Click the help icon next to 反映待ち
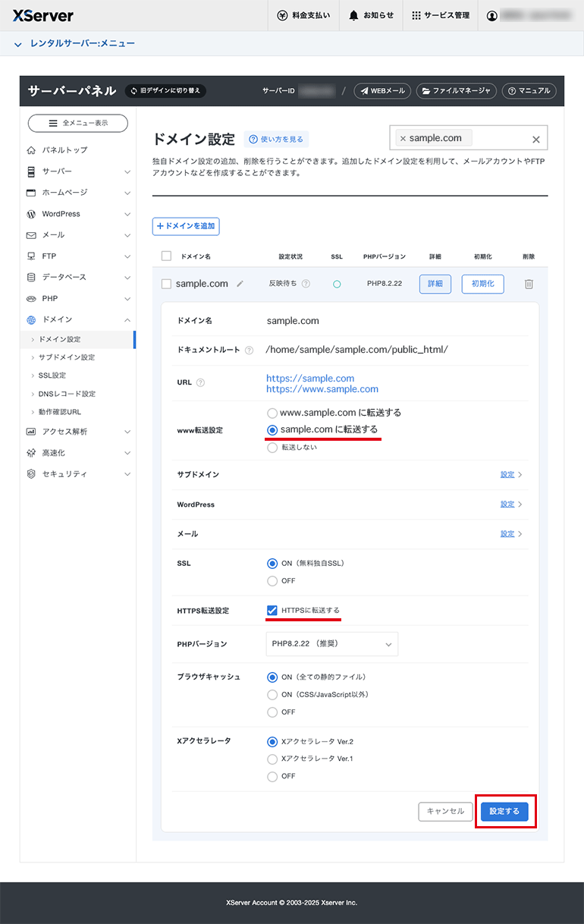The image size is (584, 924). [306, 284]
